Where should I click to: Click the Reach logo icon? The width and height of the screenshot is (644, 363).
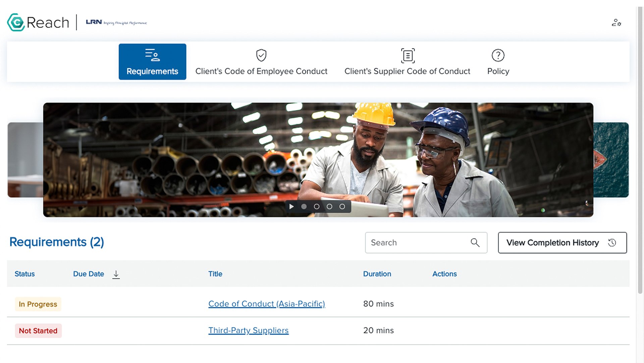point(16,22)
